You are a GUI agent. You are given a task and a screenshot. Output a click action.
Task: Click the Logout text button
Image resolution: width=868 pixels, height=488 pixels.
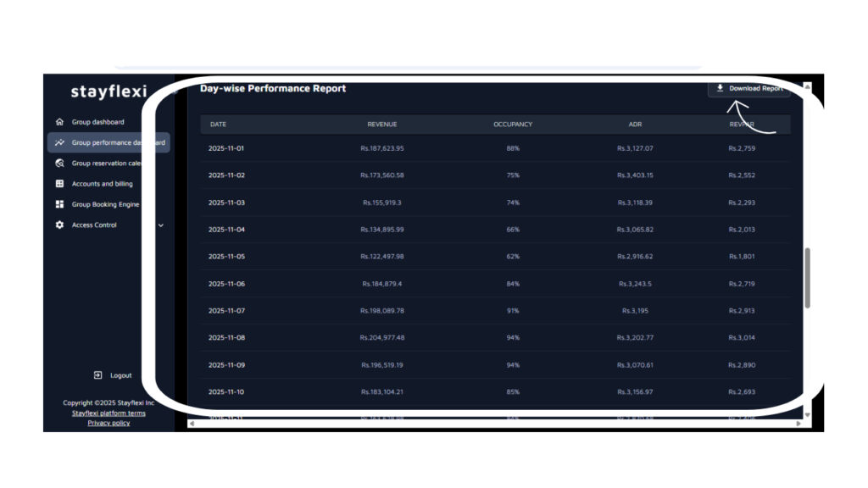pos(121,375)
